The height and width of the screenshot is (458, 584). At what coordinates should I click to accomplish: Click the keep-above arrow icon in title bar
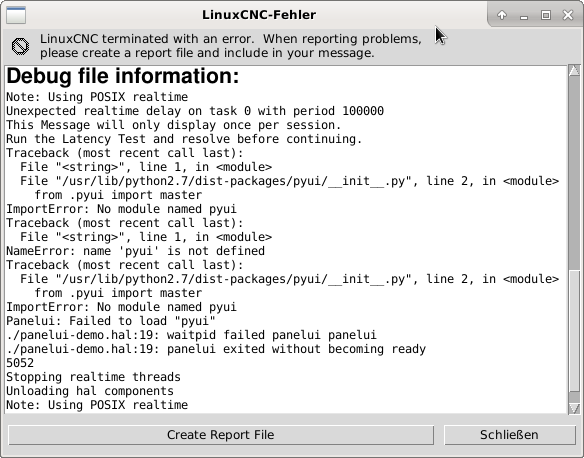click(x=502, y=15)
